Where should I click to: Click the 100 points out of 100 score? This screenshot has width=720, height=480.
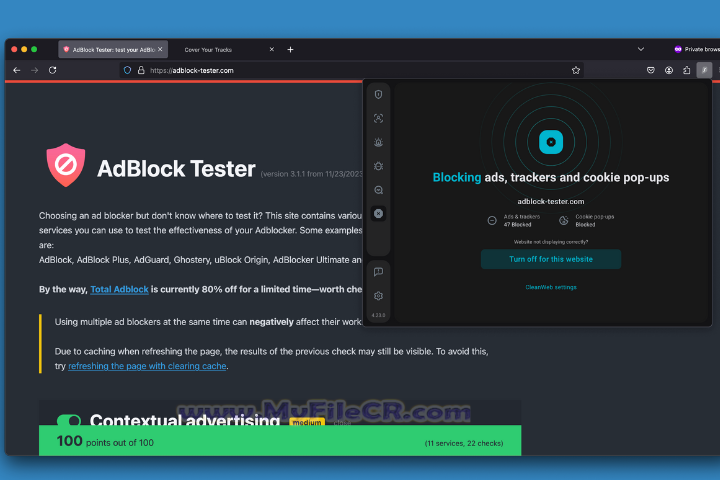pos(105,441)
